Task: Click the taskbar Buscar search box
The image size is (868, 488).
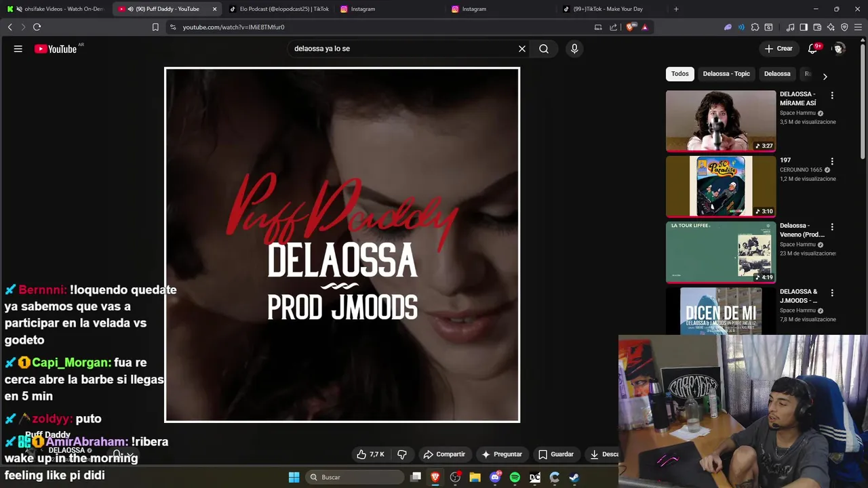Action: 355,477
